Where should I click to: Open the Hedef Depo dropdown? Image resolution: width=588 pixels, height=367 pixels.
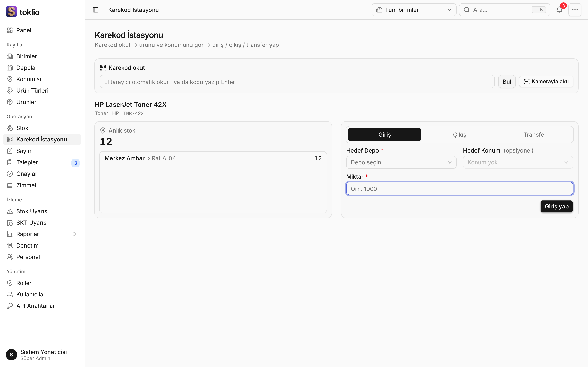point(401,162)
